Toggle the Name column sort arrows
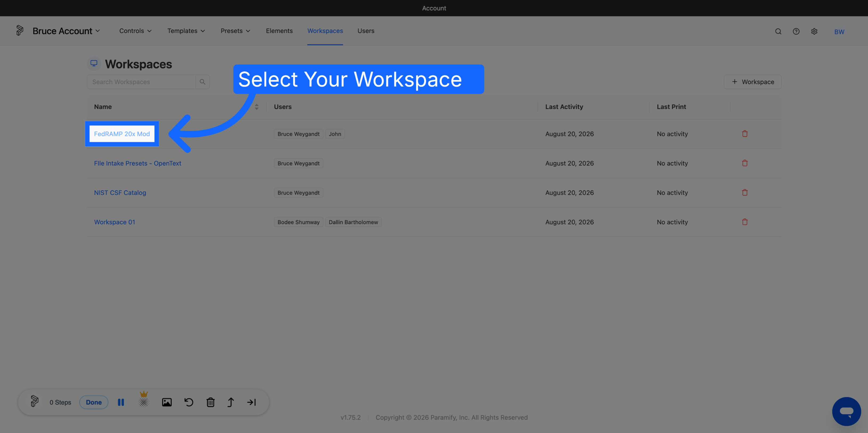 click(x=257, y=107)
